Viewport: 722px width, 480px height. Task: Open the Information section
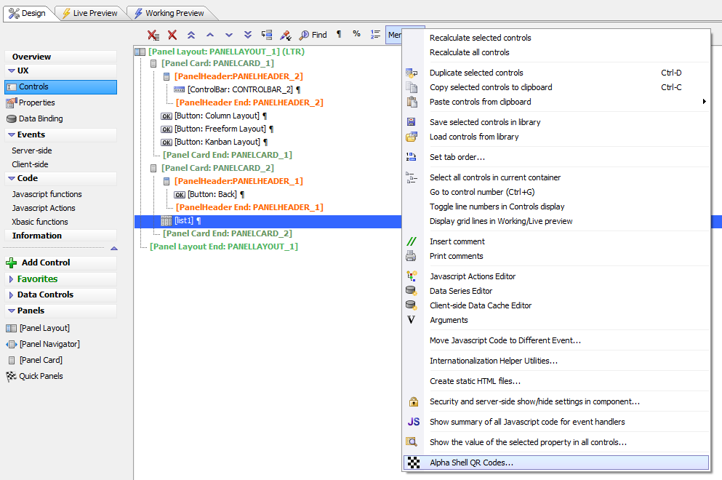pos(60,236)
